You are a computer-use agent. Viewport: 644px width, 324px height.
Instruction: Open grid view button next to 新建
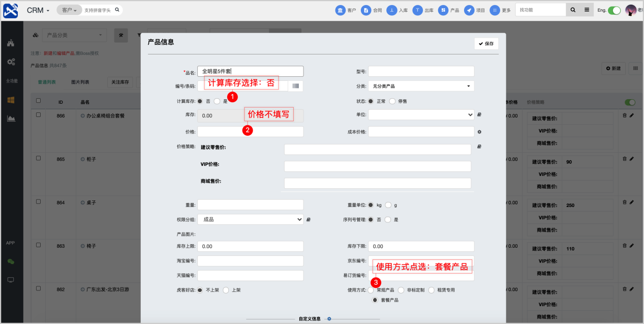click(x=635, y=68)
